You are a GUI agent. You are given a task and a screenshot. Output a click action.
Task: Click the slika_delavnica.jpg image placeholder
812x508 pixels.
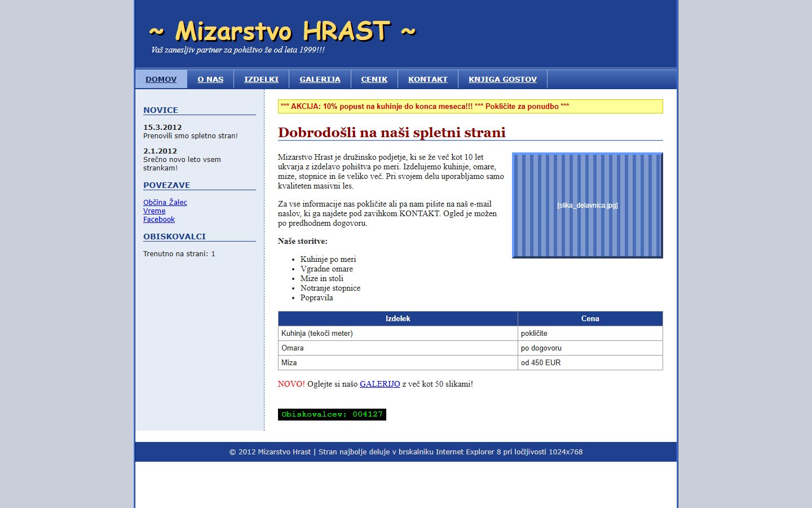point(588,205)
